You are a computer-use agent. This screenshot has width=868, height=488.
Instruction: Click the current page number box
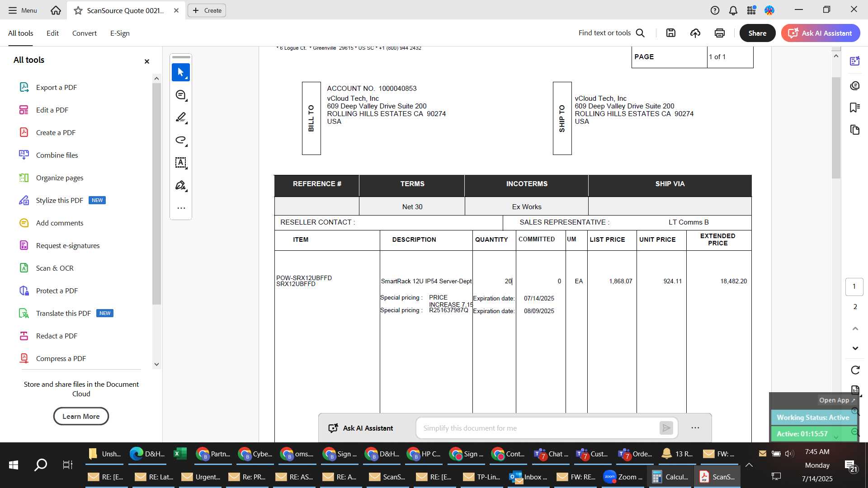[854, 286]
